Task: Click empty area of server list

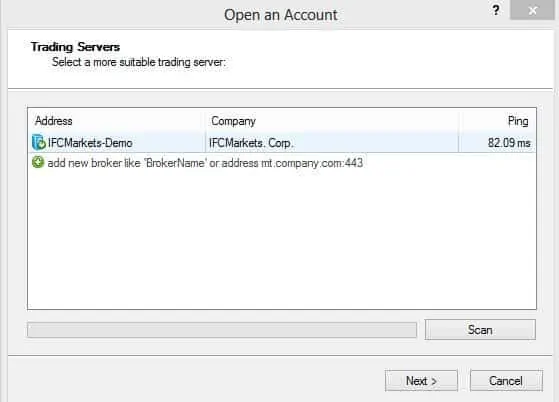Action: pyautogui.click(x=282, y=239)
